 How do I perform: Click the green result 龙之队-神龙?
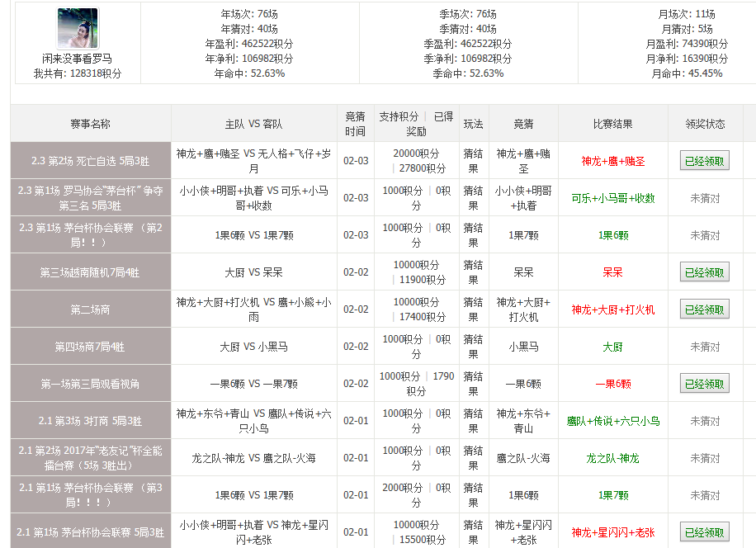[612, 458]
